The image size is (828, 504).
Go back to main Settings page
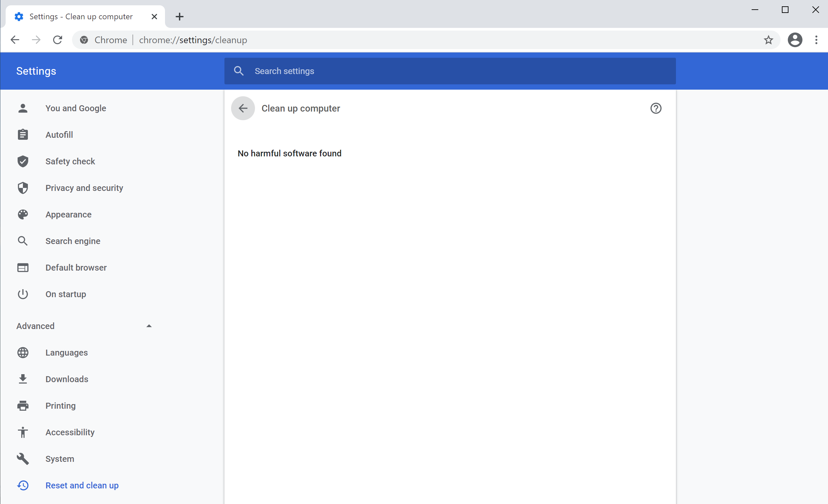(x=243, y=108)
